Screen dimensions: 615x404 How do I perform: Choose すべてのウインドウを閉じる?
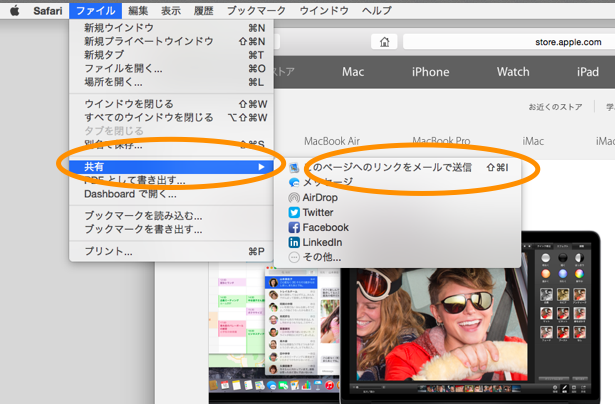[171, 117]
